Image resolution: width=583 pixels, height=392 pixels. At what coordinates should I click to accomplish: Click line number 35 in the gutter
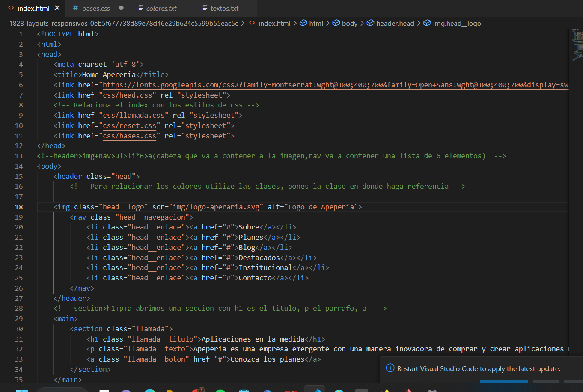click(x=19, y=380)
